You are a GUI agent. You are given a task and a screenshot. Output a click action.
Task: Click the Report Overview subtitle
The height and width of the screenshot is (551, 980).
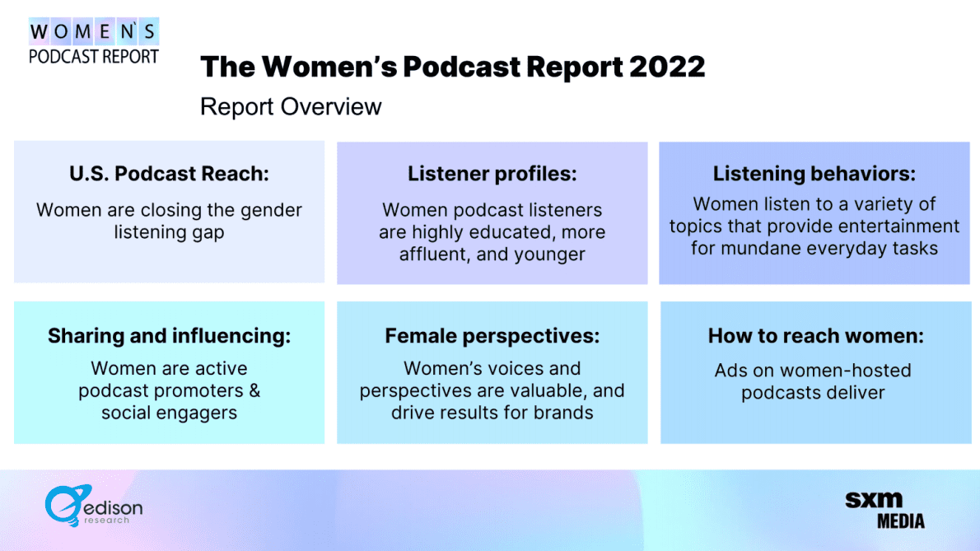291,107
